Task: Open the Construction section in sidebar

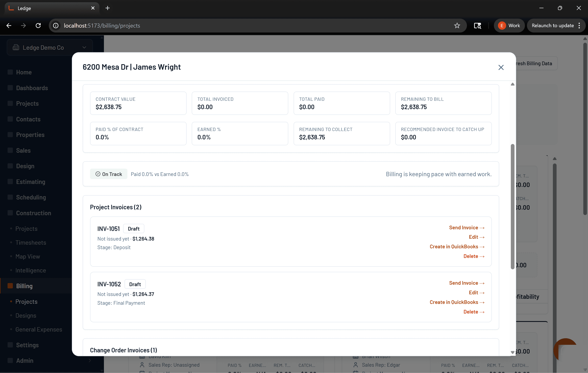Action: pos(33,213)
